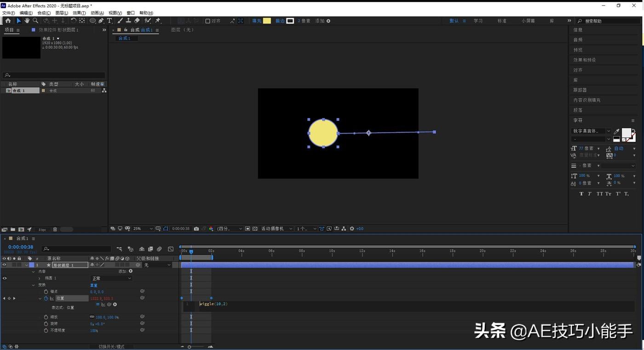Select the Brush tool
The width and height of the screenshot is (644, 350).
(x=120, y=21)
